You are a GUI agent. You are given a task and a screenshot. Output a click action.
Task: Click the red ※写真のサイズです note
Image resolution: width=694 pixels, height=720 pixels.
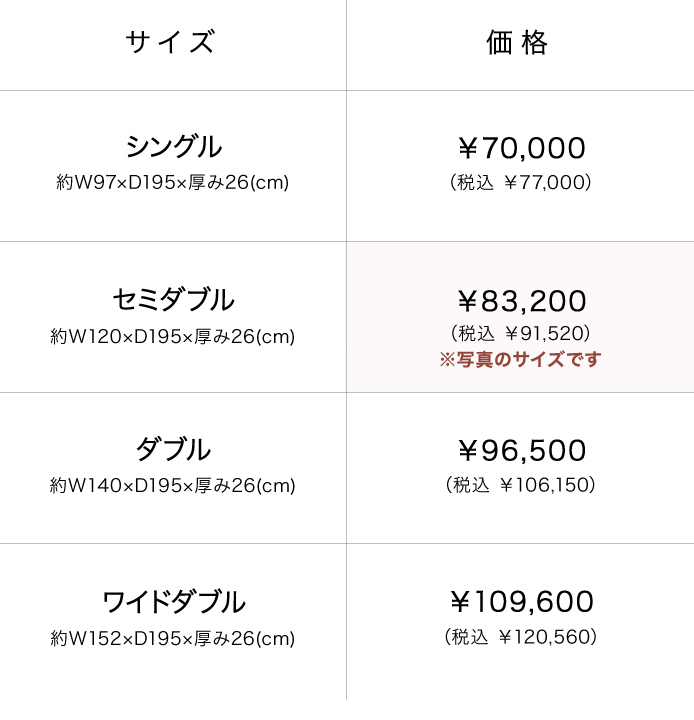click(520, 360)
